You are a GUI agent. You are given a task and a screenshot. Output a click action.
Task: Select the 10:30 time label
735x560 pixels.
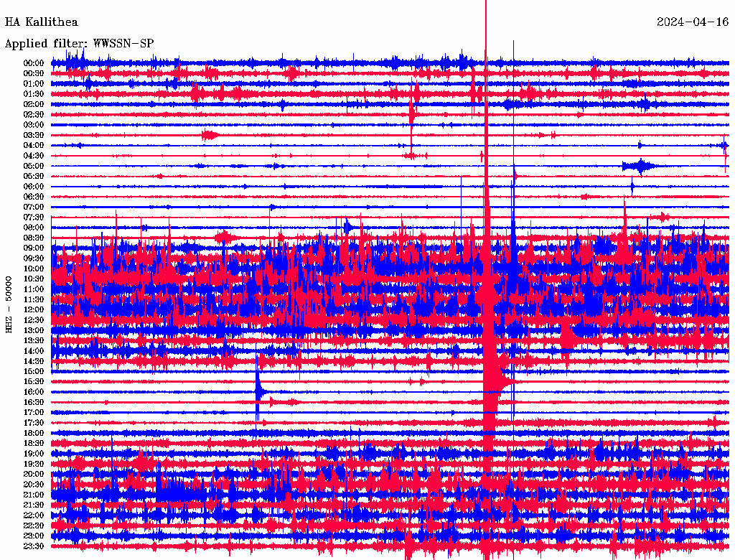[34, 279]
